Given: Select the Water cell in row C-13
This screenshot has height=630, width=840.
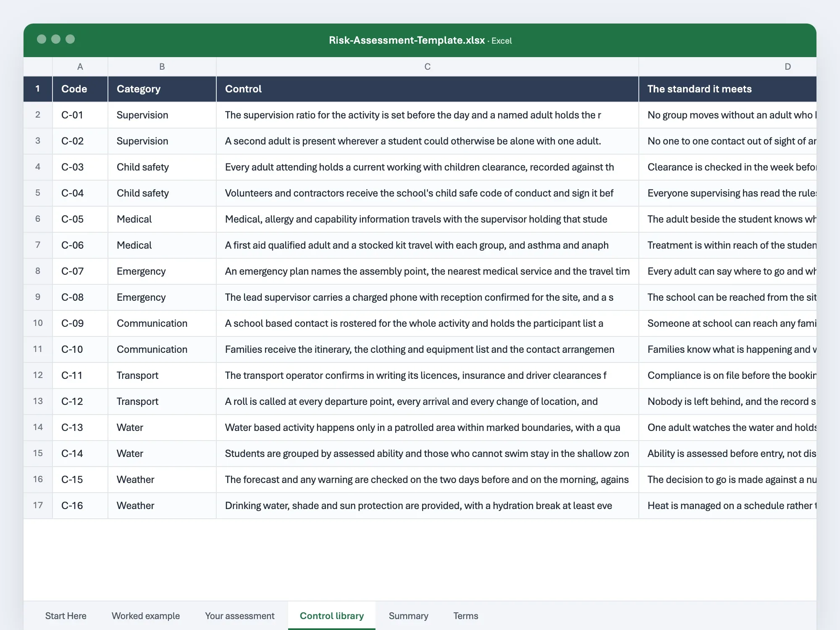Looking at the screenshot, I should [x=162, y=427].
